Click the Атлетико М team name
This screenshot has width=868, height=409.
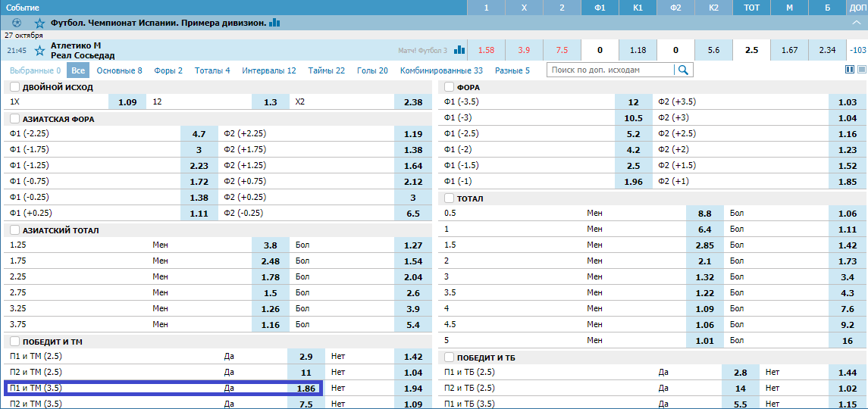(76, 45)
